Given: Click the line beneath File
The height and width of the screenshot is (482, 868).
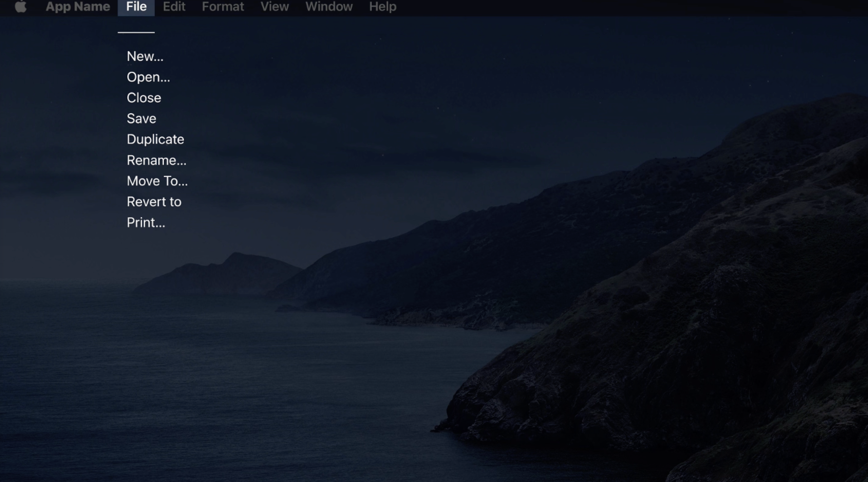Looking at the screenshot, I should tap(136, 32).
